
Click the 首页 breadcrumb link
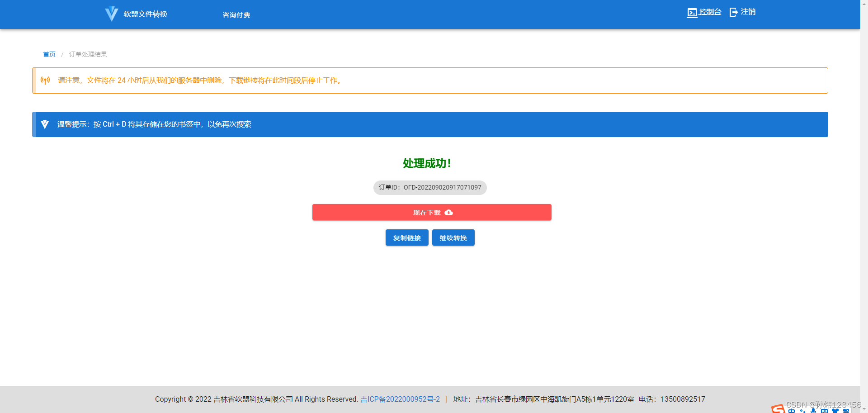click(49, 54)
